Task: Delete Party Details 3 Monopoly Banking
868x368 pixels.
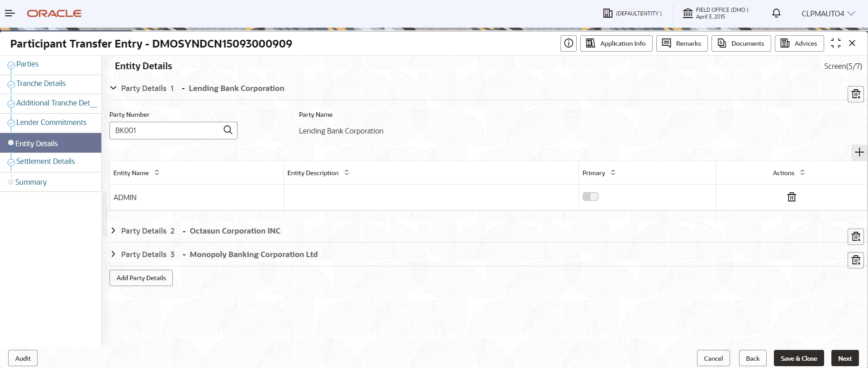Action: (x=856, y=260)
